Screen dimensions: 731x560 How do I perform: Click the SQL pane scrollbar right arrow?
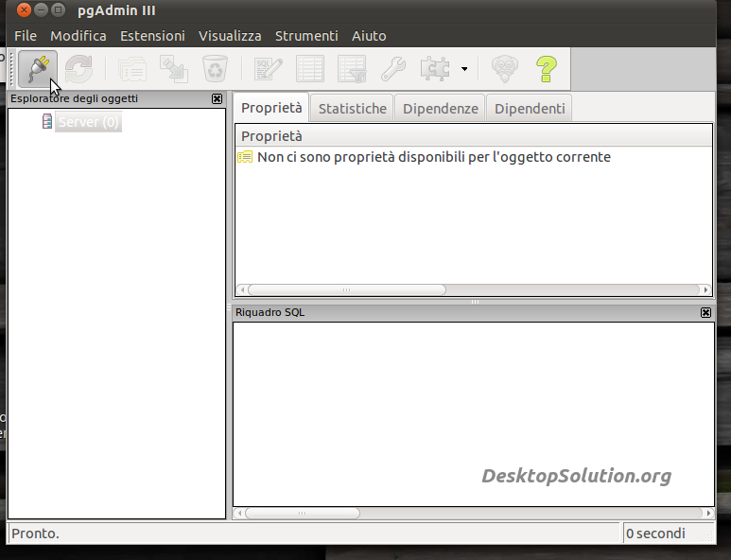[708, 513]
